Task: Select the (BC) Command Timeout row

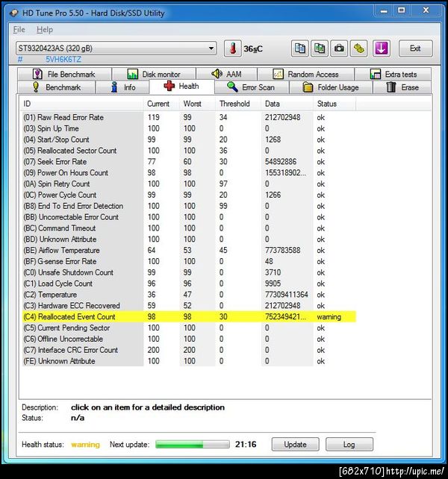Action: coord(189,228)
